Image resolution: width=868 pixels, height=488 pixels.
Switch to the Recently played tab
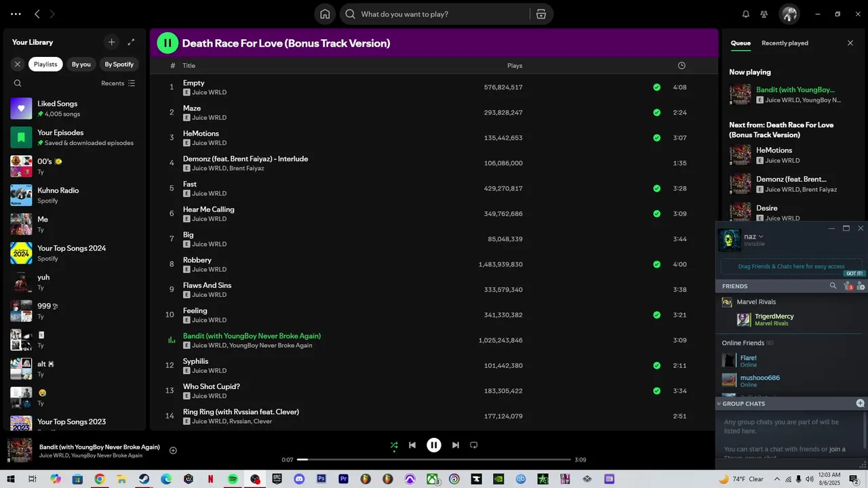[x=785, y=43]
